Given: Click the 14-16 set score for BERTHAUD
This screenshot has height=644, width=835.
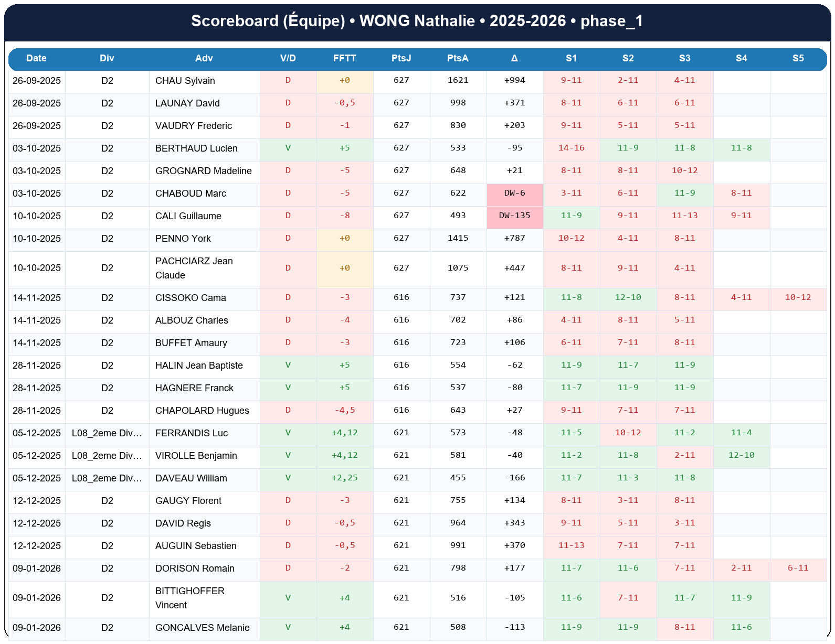Looking at the screenshot, I should click(x=571, y=148).
